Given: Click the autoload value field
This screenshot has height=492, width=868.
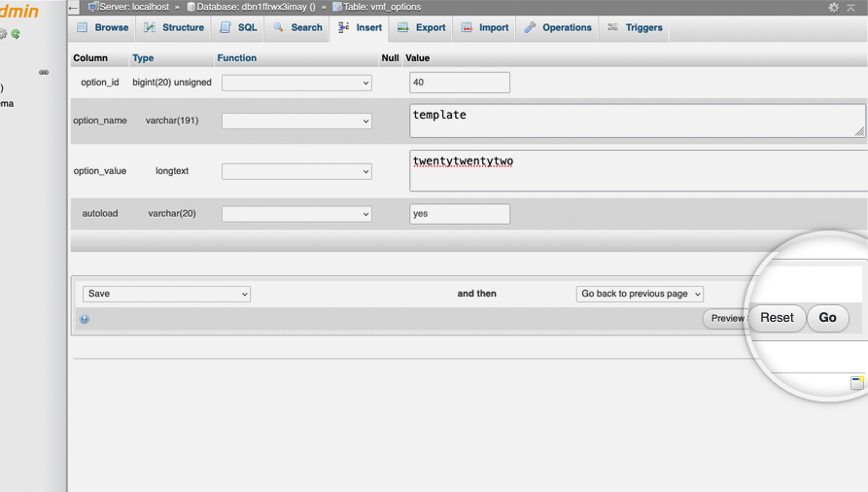Looking at the screenshot, I should pos(460,214).
